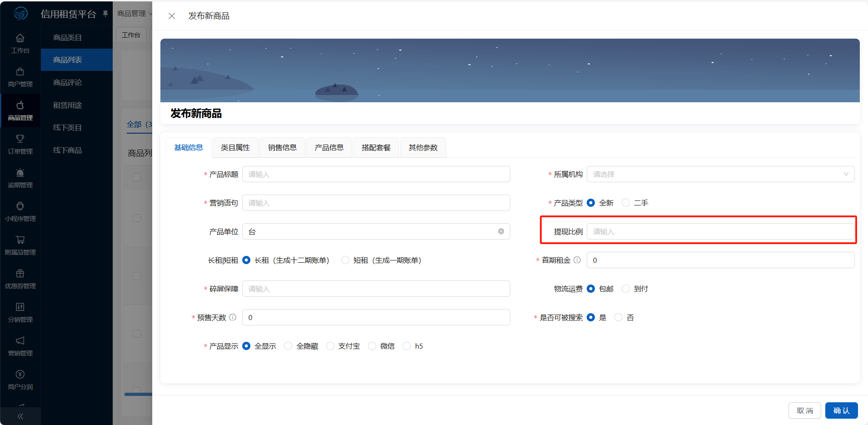Open 商品列表 submenu item

77,60
